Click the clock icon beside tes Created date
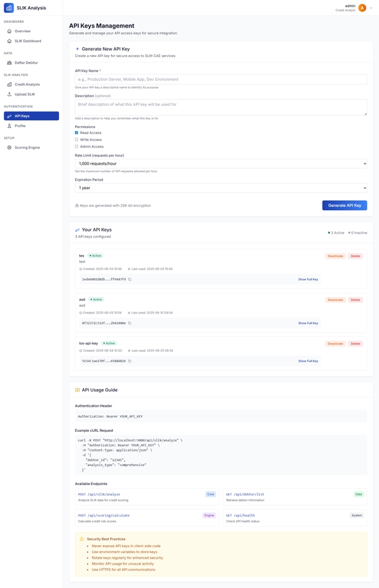The image size is (379, 588). point(80,269)
